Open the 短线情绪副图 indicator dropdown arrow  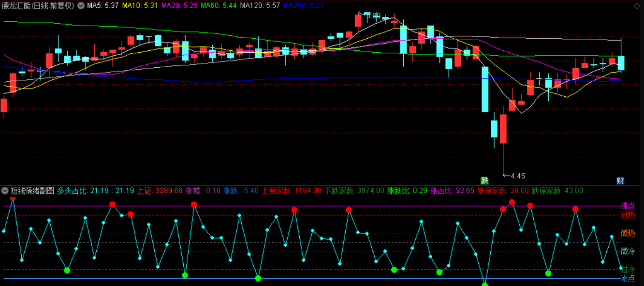[5, 191]
